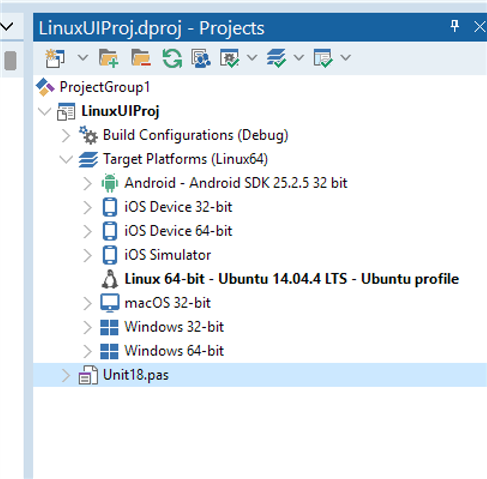Click the New Items toolbar icon
This screenshot has height=479, width=487.
(x=55, y=58)
